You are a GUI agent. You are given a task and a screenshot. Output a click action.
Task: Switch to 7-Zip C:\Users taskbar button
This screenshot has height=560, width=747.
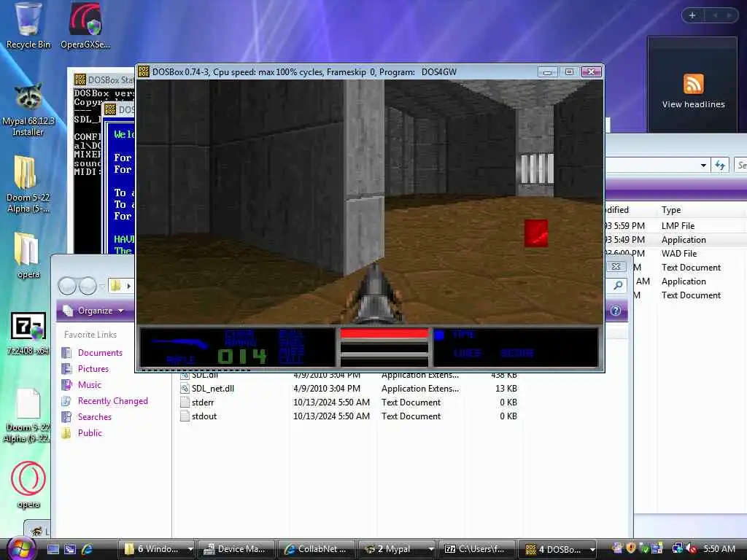pyautogui.click(x=477, y=549)
